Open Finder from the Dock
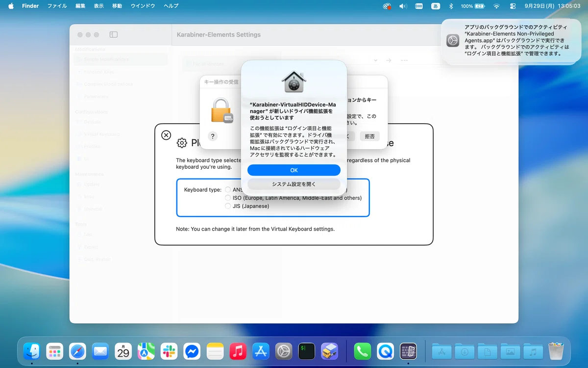The width and height of the screenshot is (588, 368). click(32, 351)
